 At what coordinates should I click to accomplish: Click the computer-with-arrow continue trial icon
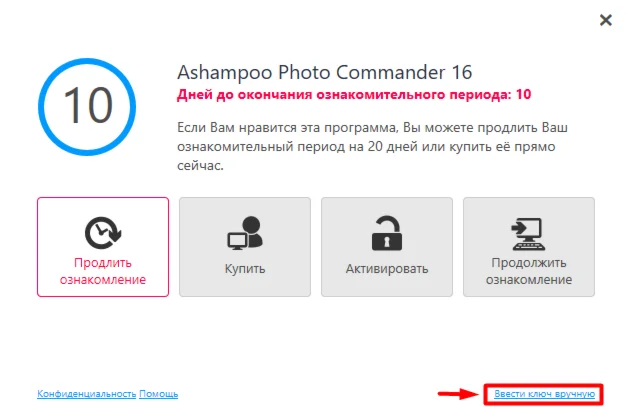tap(528, 234)
